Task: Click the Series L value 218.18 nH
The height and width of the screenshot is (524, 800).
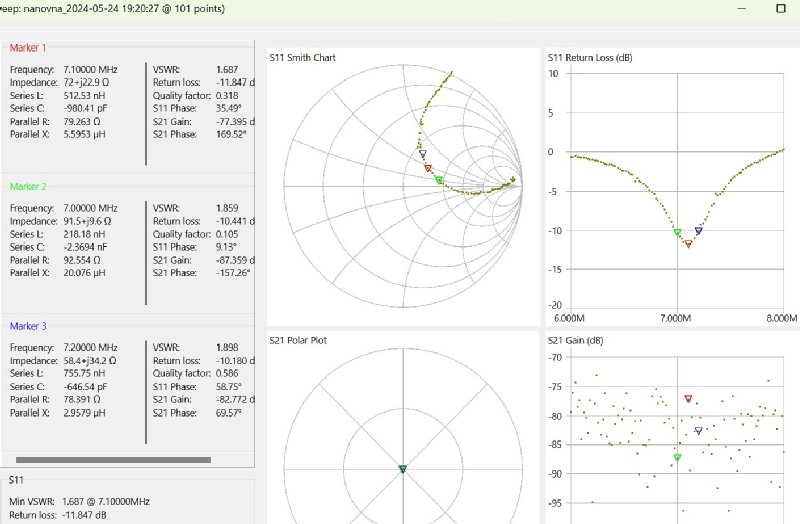Action: tap(84, 234)
